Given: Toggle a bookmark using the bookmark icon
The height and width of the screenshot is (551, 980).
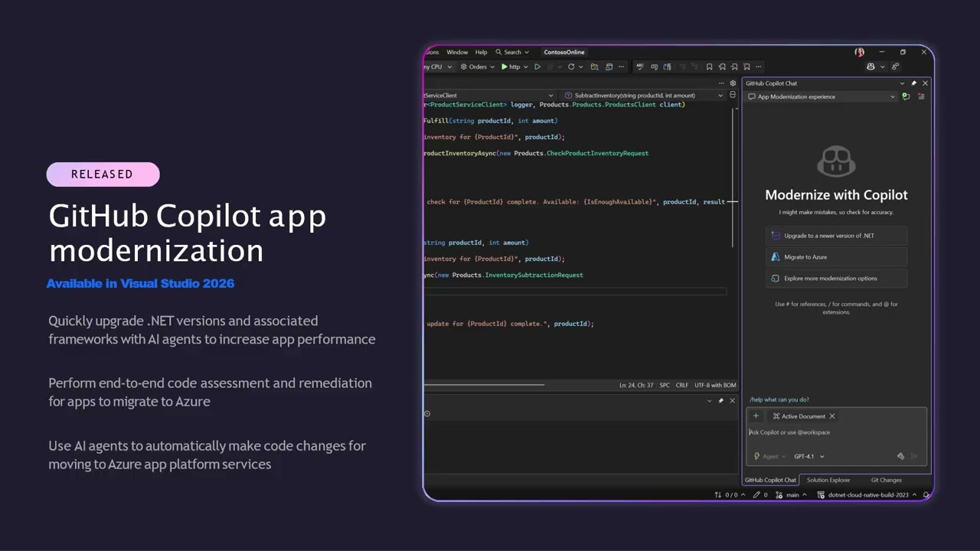Looking at the screenshot, I should coord(709,67).
